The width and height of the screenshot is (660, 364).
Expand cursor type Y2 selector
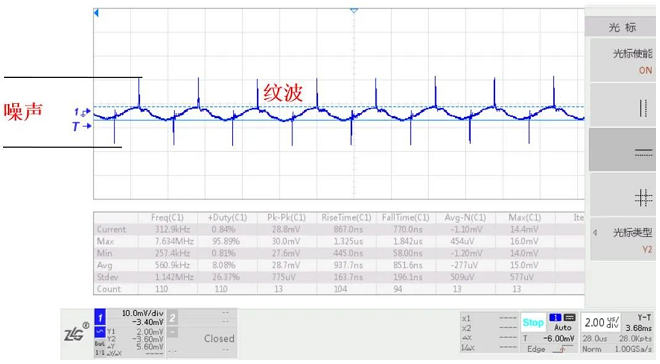[x=623, y=240]
